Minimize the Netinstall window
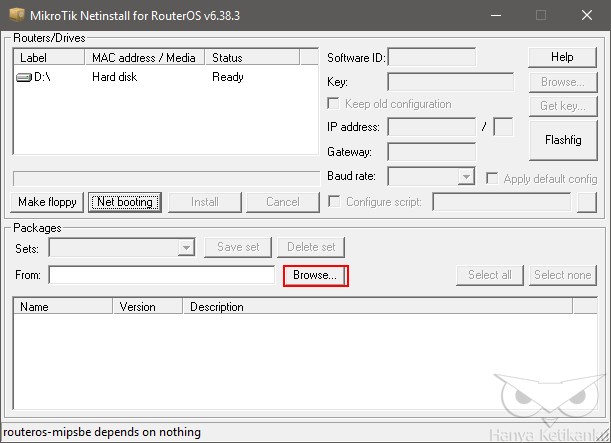611x443 pixels. pos(496,15)
